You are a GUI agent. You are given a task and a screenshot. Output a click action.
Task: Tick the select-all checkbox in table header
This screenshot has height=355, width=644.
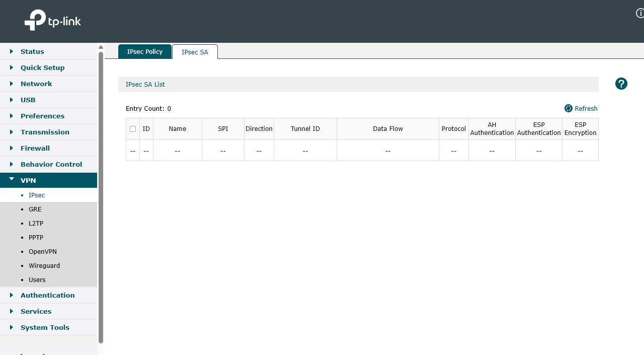133,129
